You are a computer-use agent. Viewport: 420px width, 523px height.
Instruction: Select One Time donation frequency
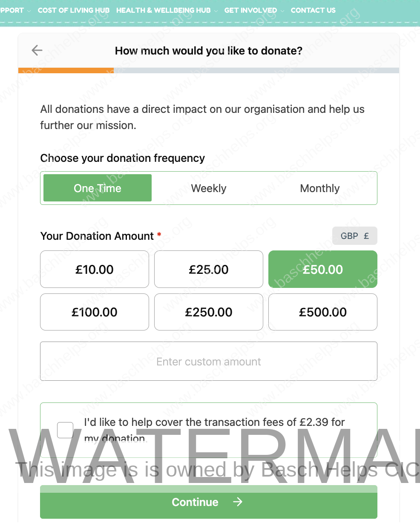[x=98, y=188]
